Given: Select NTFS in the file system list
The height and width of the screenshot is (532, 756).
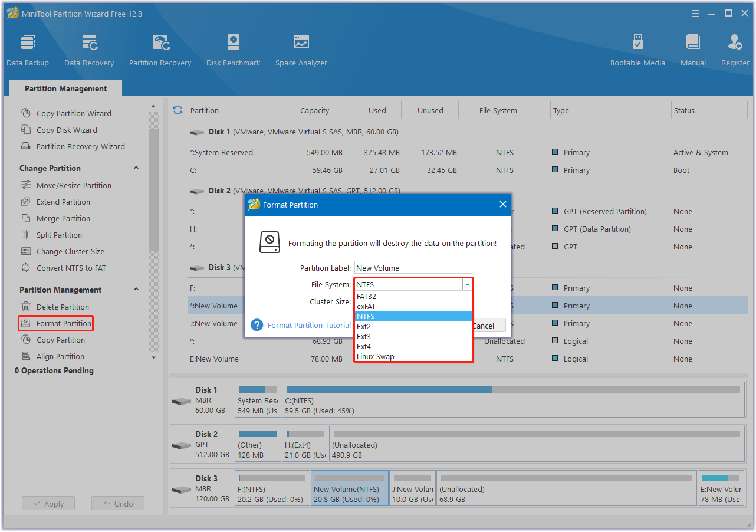Looking at the screenshot, I should (413, 317).
